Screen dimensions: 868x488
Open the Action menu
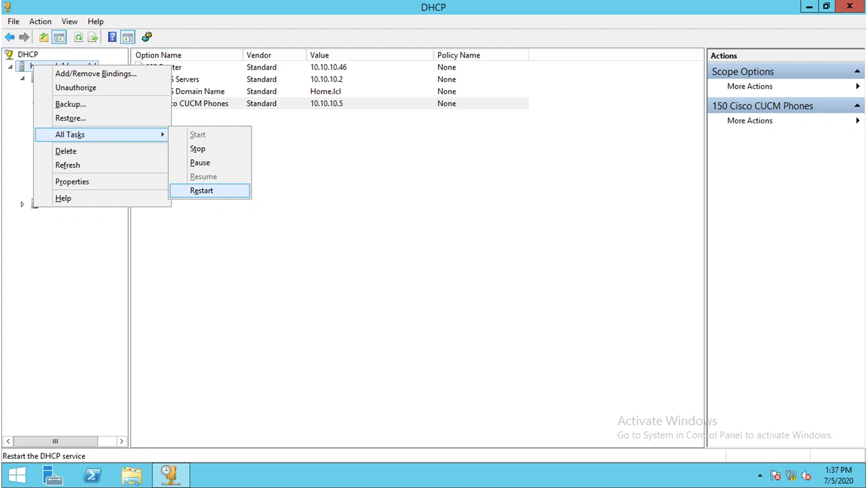(x=40, y=22)
